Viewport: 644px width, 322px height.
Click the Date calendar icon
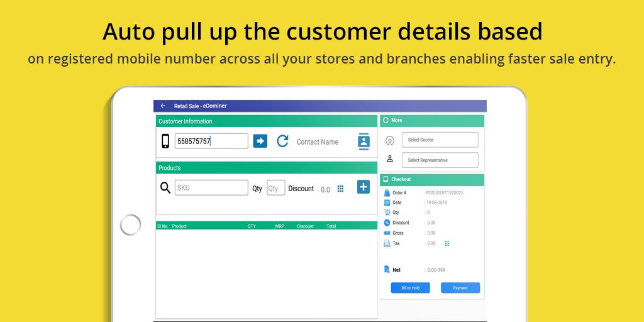[x=387, y=203]
